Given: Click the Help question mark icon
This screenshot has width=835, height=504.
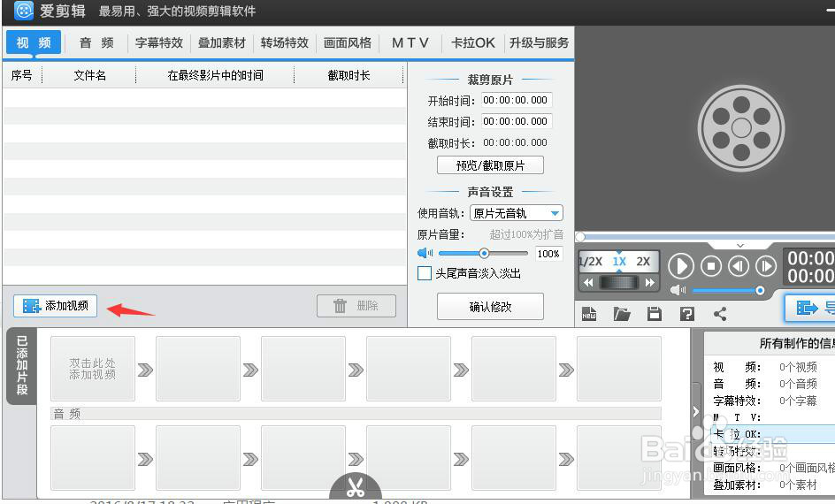Looking at the screenshot, I should click(x=687, y=314).
